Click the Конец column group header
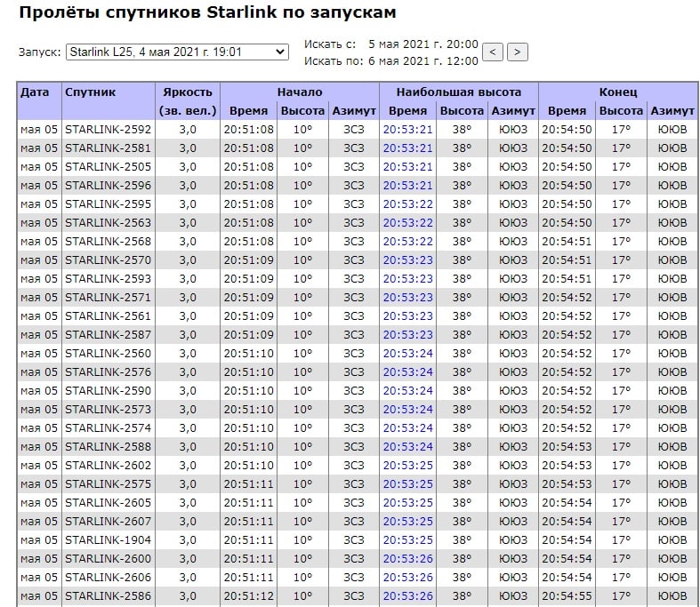 [x=618, y=92]
